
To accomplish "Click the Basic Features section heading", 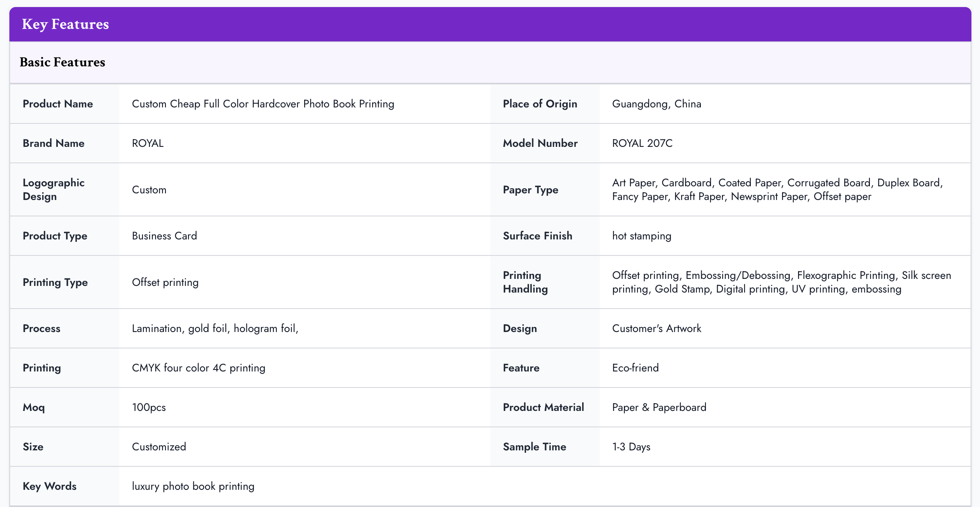I will point(62,62).
